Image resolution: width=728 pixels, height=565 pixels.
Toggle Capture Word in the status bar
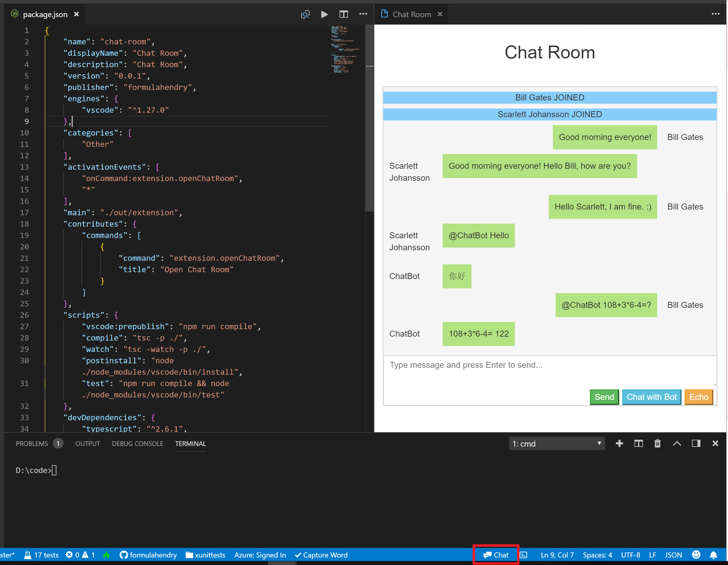[321, 555]
